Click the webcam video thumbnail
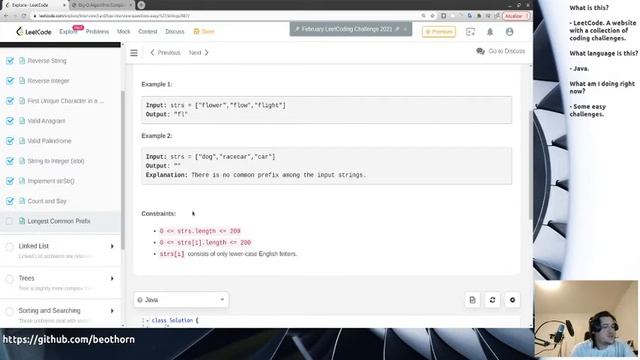 [x=586, y=319]
